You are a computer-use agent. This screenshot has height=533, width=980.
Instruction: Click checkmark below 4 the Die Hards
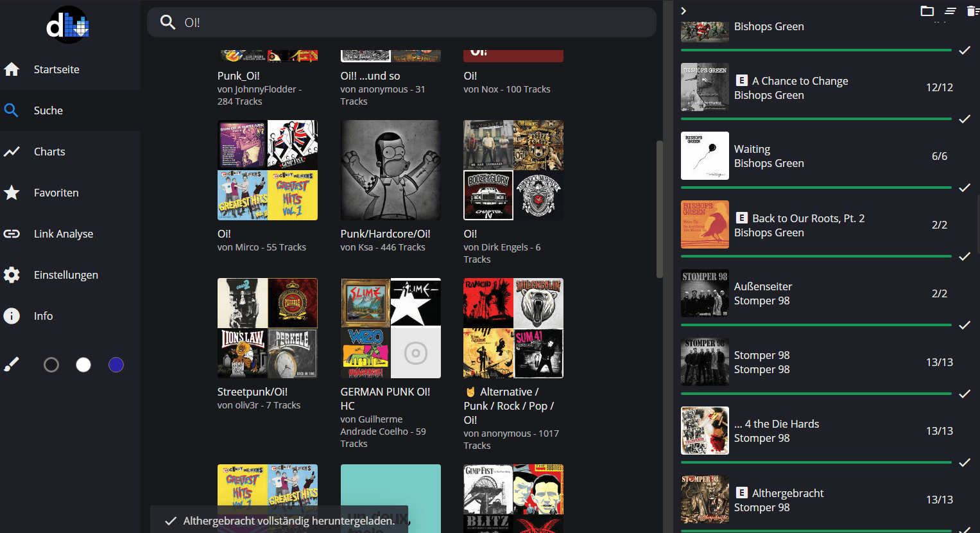[x=965, y=462]
